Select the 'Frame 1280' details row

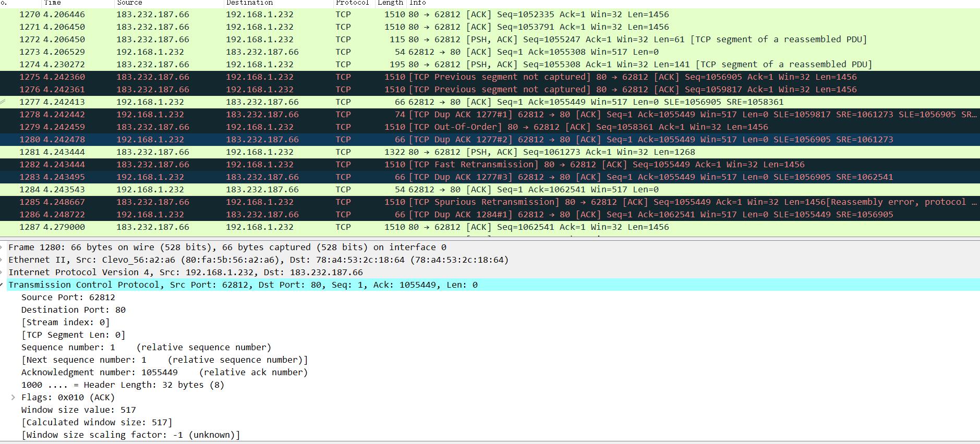coord(490,248)
